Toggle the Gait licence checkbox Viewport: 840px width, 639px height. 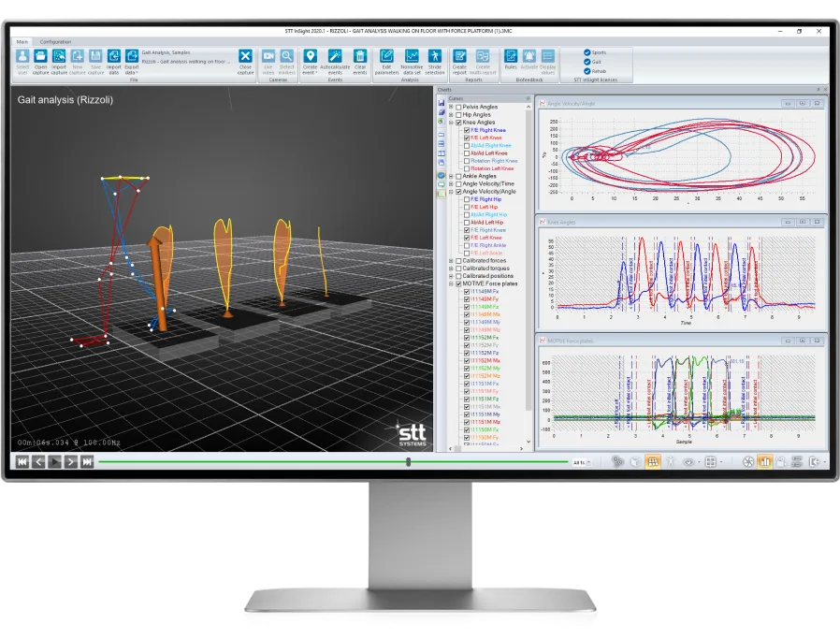(587, 62)
